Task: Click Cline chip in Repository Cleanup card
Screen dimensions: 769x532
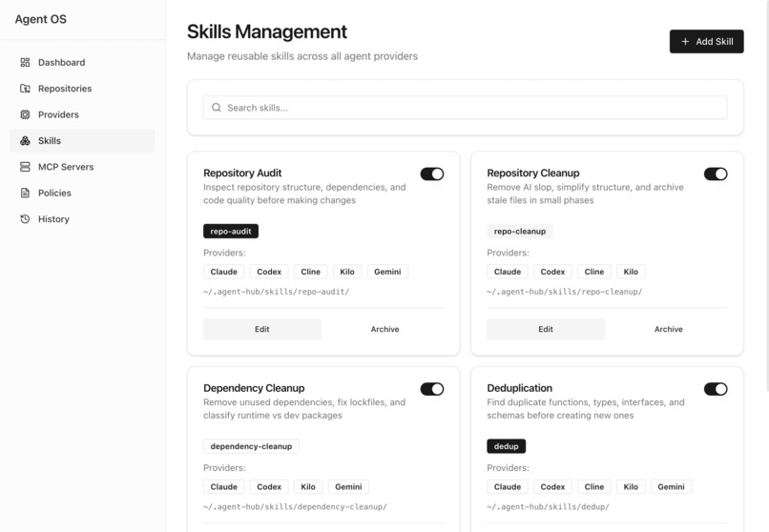Action: coord(593,272)
